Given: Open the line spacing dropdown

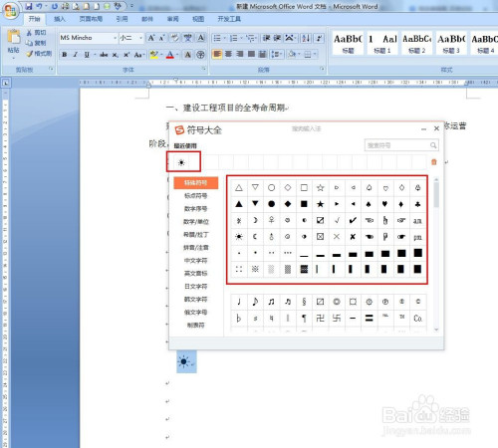Looking at the screenshot, I should 277,54.
